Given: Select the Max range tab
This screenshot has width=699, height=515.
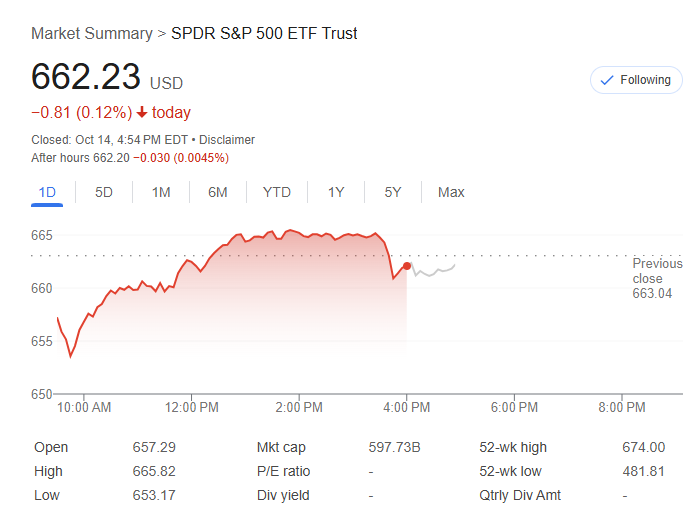Looking at the screenshot, I should point(451,192).
